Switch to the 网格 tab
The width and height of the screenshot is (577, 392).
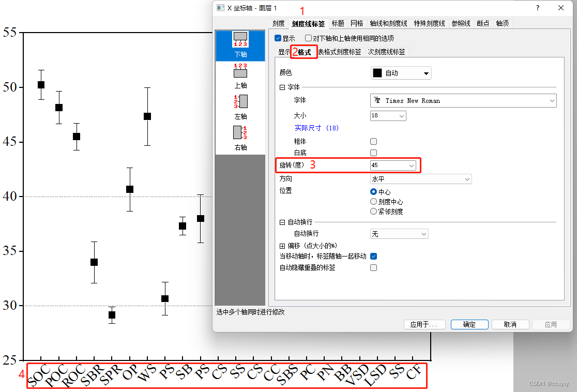(357, 23)
